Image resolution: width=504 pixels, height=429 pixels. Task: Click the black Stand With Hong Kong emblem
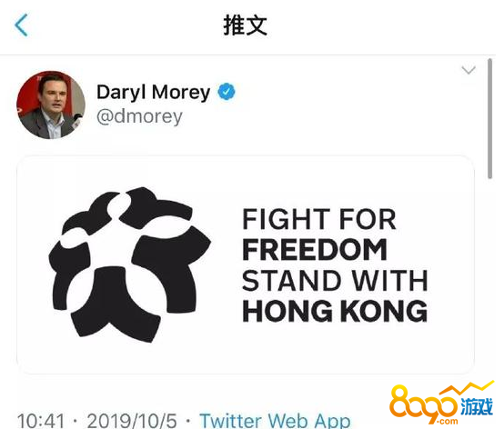pos(129,264)
